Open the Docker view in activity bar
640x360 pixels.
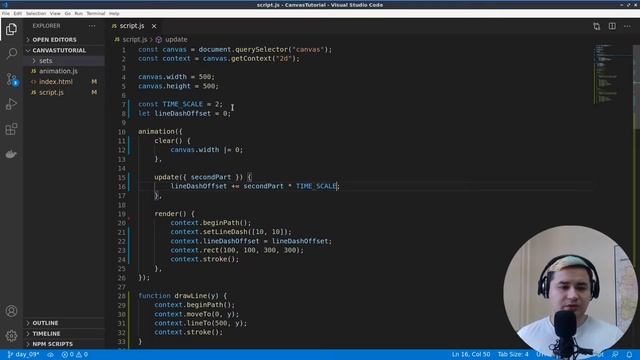[11, 154]
